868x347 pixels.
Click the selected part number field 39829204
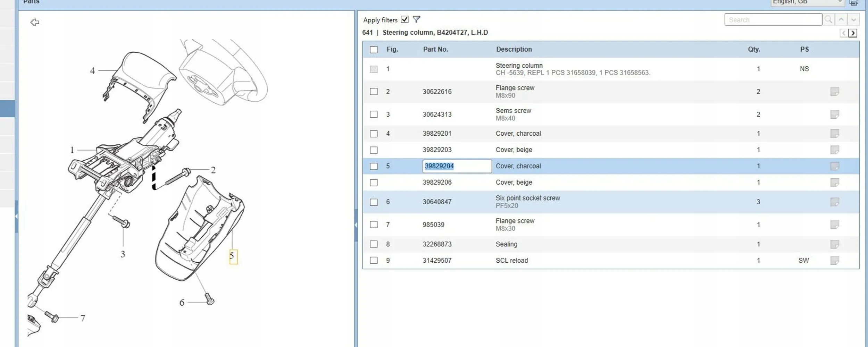click(457, 166)
